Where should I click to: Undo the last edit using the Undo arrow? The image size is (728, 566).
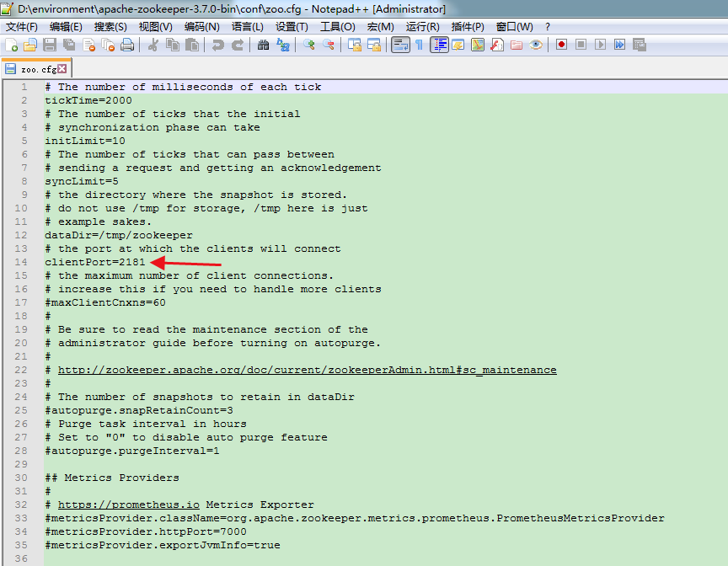point(217,45)
